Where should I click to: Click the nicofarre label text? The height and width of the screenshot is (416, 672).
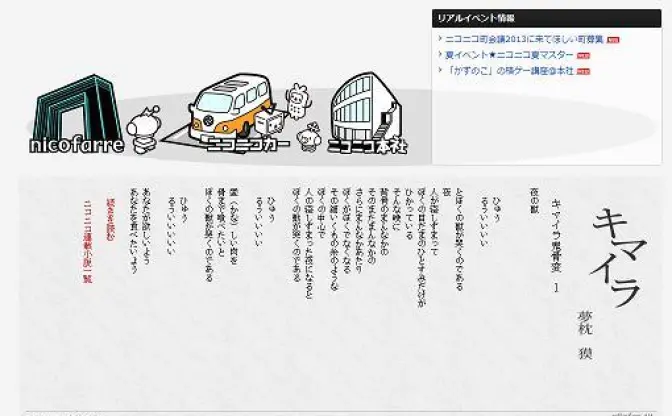[x=77, y=145]
